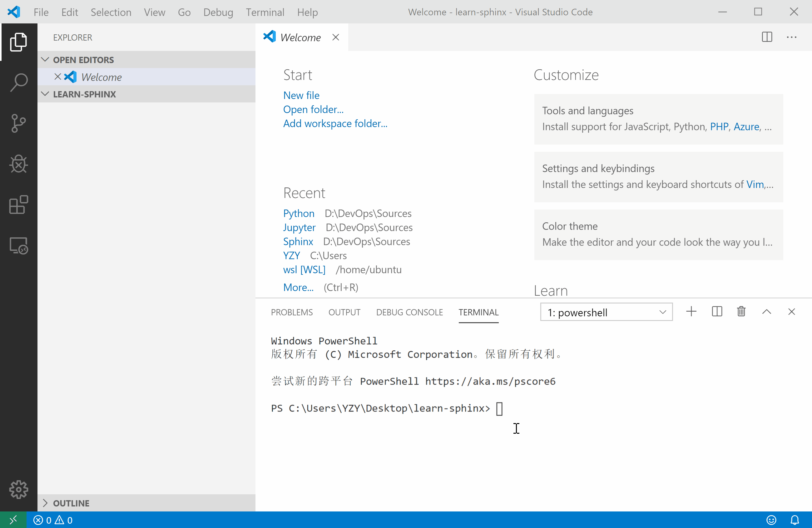Click the Manage gear icon
Screen dimensions: 812x528
tap(18, 489)
